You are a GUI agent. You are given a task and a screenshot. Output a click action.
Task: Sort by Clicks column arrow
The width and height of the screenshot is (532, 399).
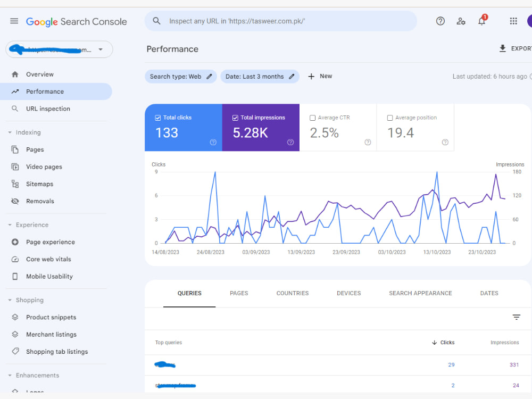[x=434, y=343]
